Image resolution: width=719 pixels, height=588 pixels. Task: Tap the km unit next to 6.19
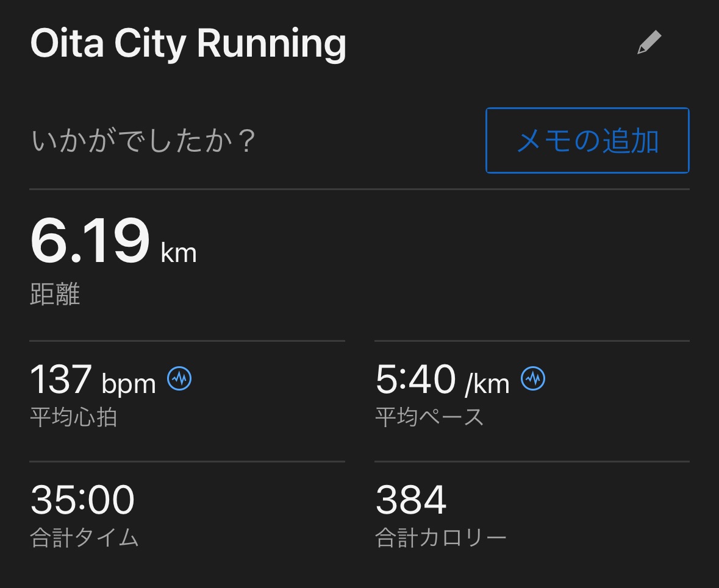click(x=179, y=252)
